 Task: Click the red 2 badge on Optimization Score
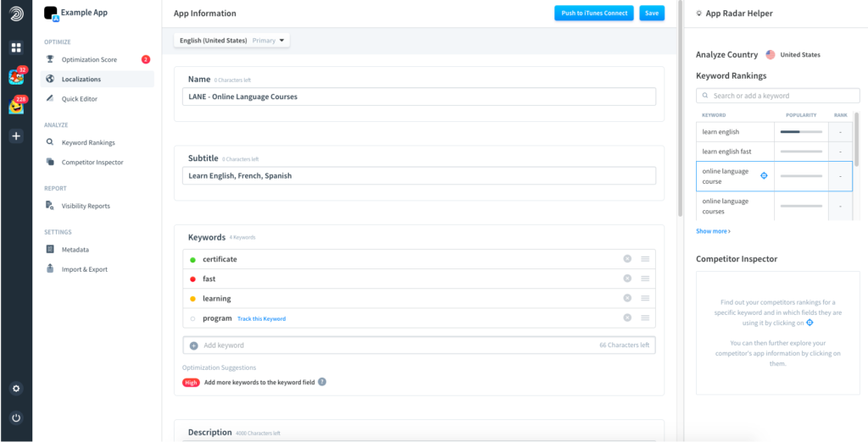[146, 60]
